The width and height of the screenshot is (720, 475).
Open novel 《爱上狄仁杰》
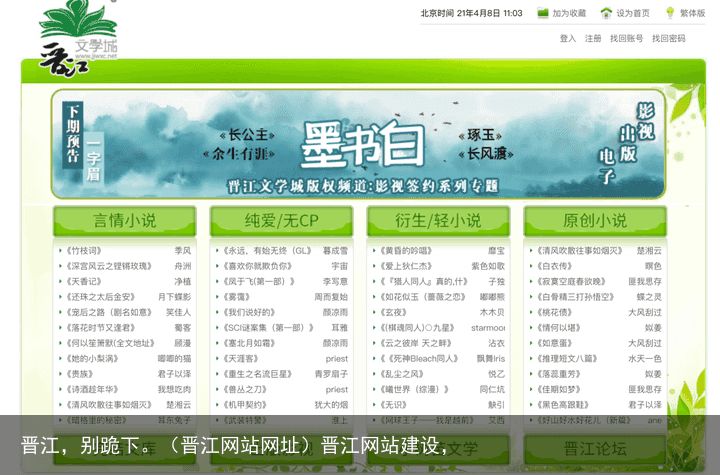point(406,266)
